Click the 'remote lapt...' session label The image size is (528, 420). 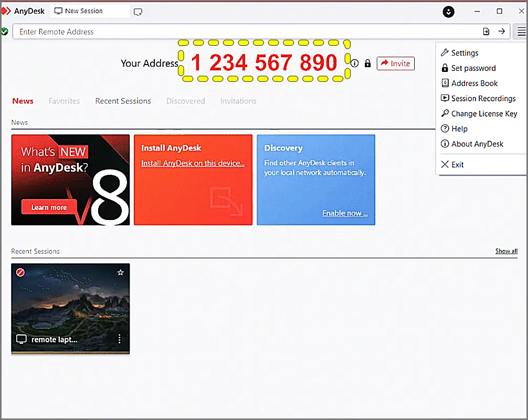(54, 340)
